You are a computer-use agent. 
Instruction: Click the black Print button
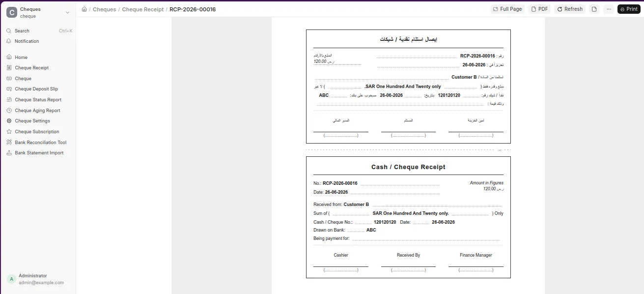[x=629, y=9]
